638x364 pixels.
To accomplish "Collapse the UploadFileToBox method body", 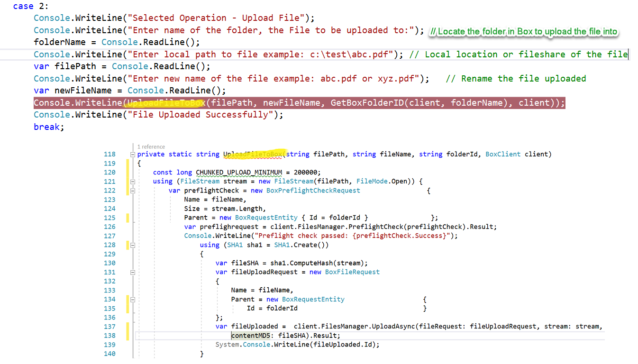I will tap(133, 154).
